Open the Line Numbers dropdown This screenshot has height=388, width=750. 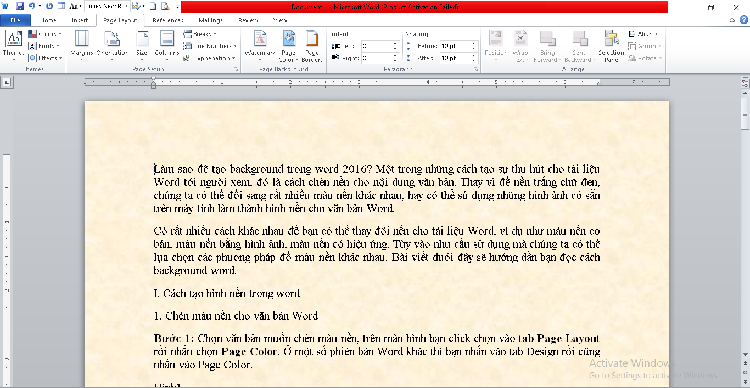coord(210,46)
